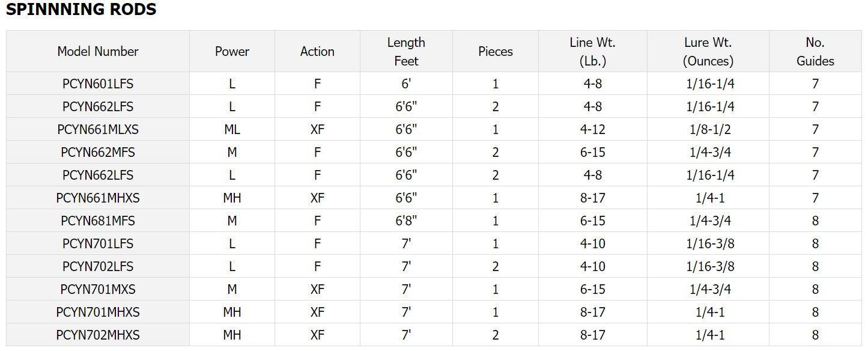Select the Power column header

[232, 52]
